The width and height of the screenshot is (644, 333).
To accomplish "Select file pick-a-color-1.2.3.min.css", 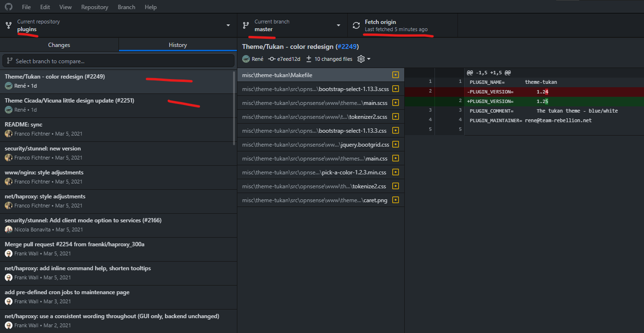I will click(320, 172).
